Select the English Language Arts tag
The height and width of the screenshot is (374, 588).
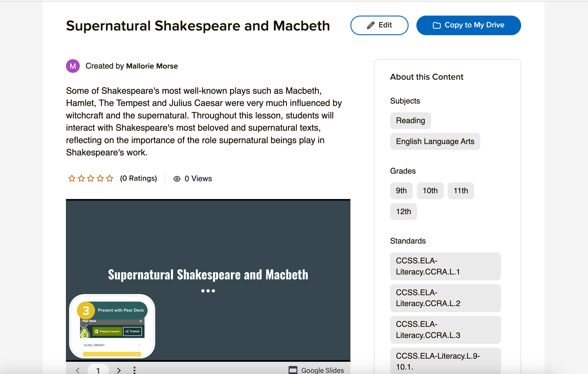(435, 141)
